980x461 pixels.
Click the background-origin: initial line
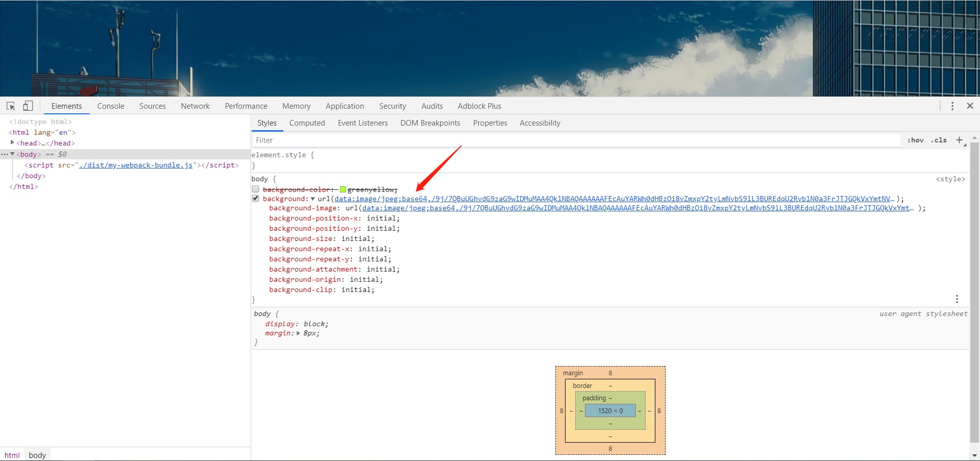pyautogui.click(x=326, y=279)
